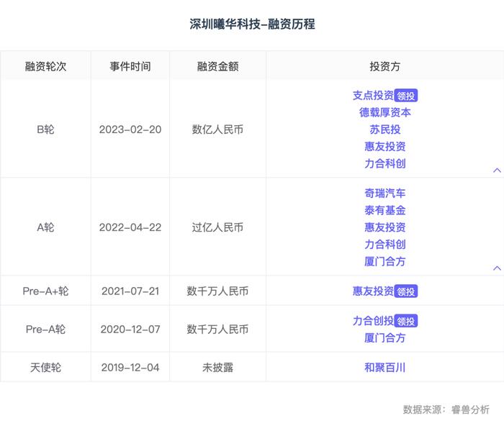The height and width of the screenshot is (436, 504).
Task: Click 领投 badge beside 惠友投资 in Pre-A+轮
Action: [406, 291]
